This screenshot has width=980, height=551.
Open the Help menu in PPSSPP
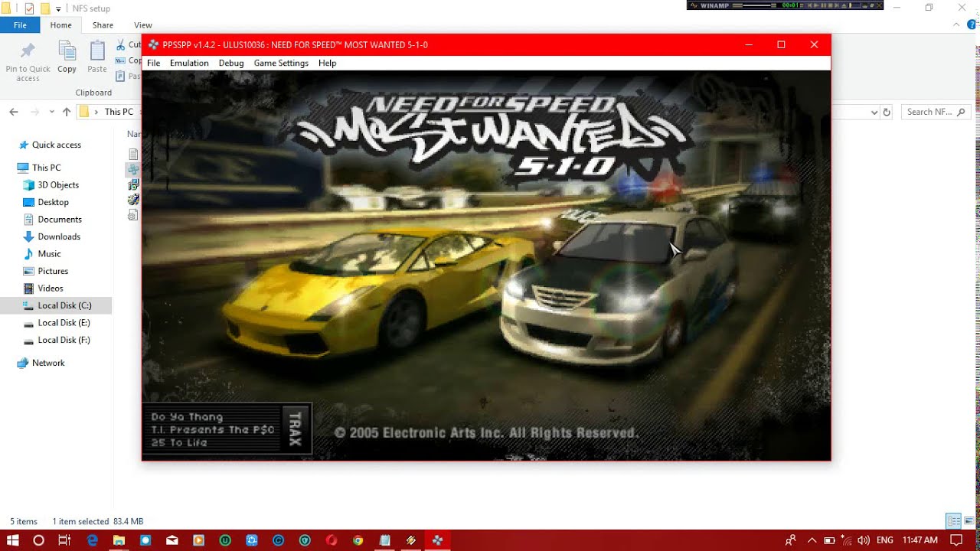click(328, 63)
